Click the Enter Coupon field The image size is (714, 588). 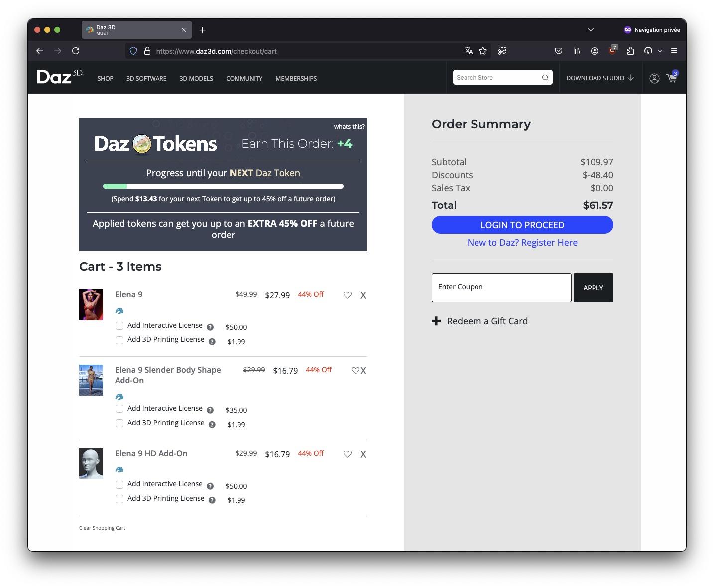coord(501,288)
